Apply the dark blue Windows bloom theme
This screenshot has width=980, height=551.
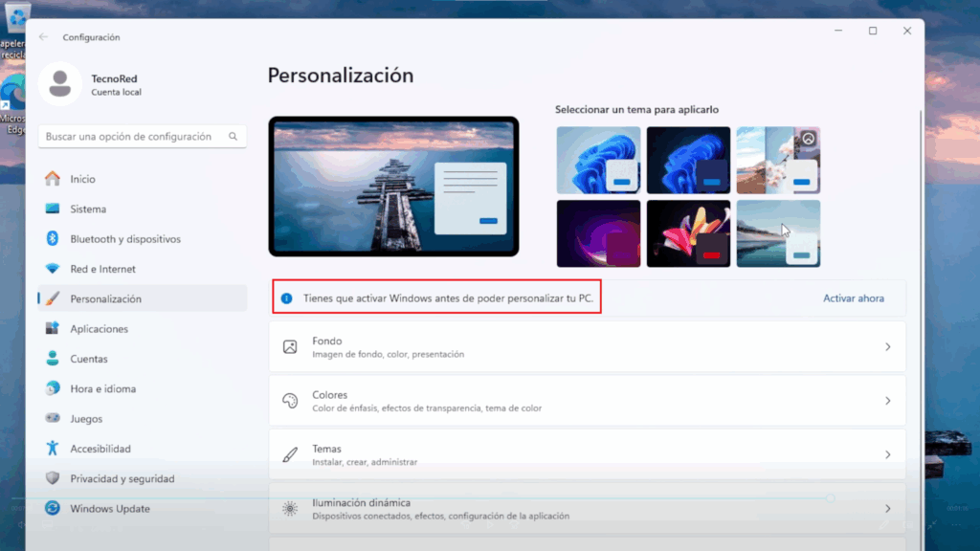pos(688,160)
